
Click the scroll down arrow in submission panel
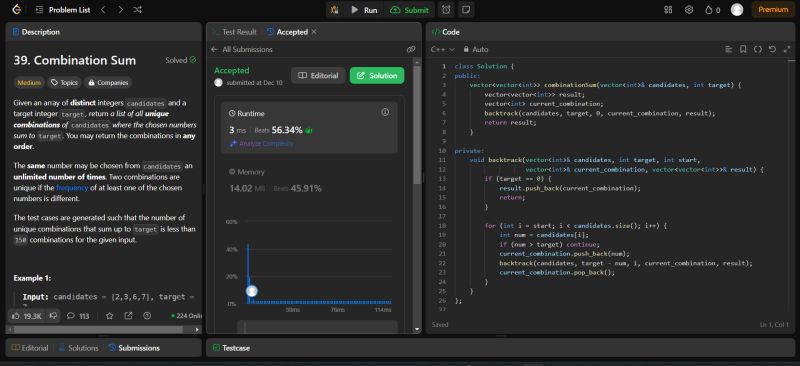click(417, 330)
